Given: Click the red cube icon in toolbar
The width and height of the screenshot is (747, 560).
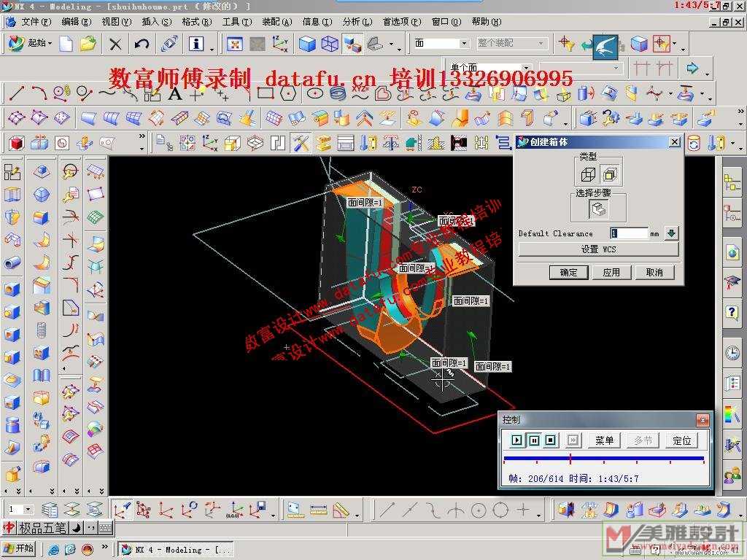Looking at the screenshot, I should [16, 143].
